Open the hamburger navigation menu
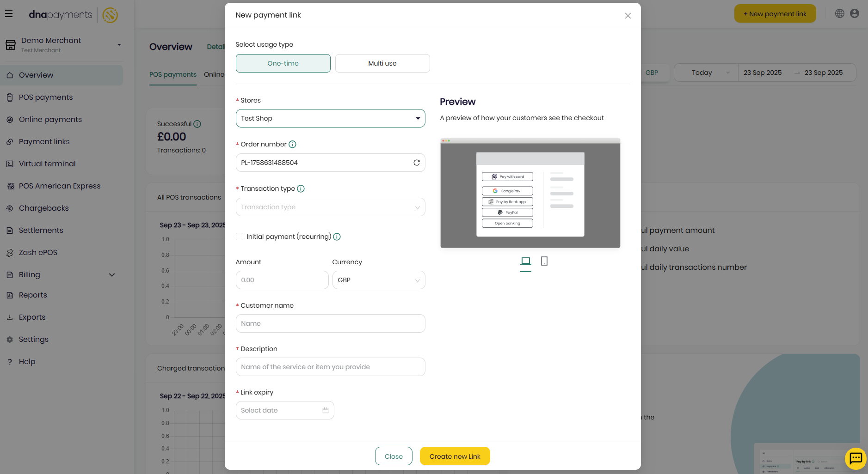Screen dimensions: 868x474 [x=9, y=13]
